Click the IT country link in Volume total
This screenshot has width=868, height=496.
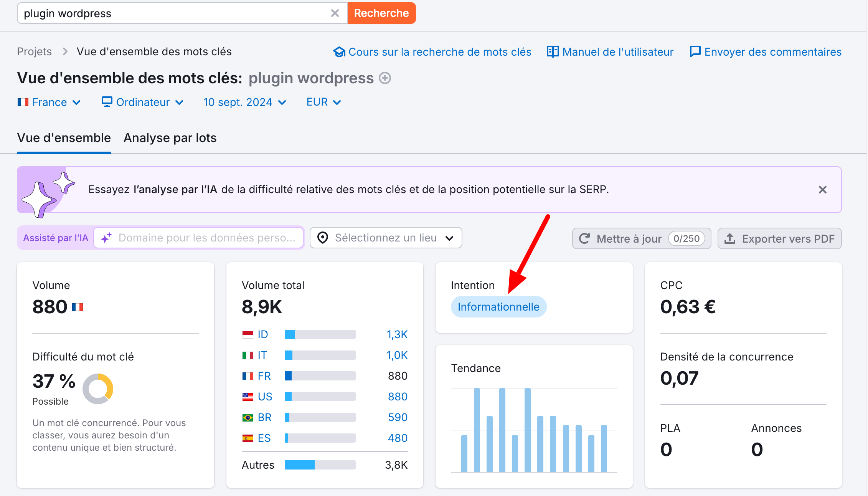pos(262,355)
